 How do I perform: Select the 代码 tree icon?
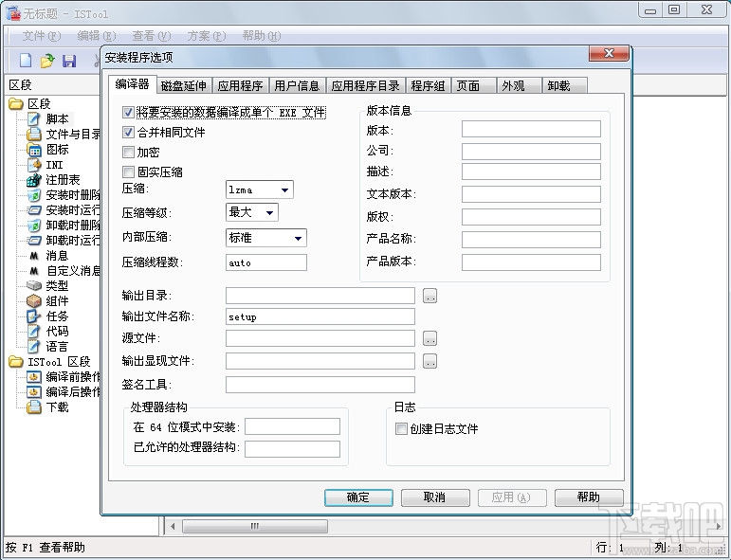[x=34, y=332]
